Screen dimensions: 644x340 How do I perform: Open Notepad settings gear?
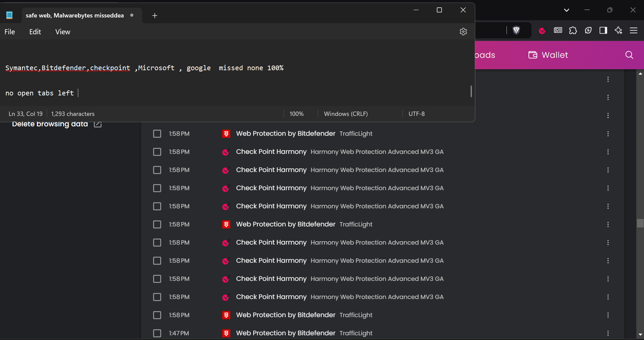click(463, 32)
